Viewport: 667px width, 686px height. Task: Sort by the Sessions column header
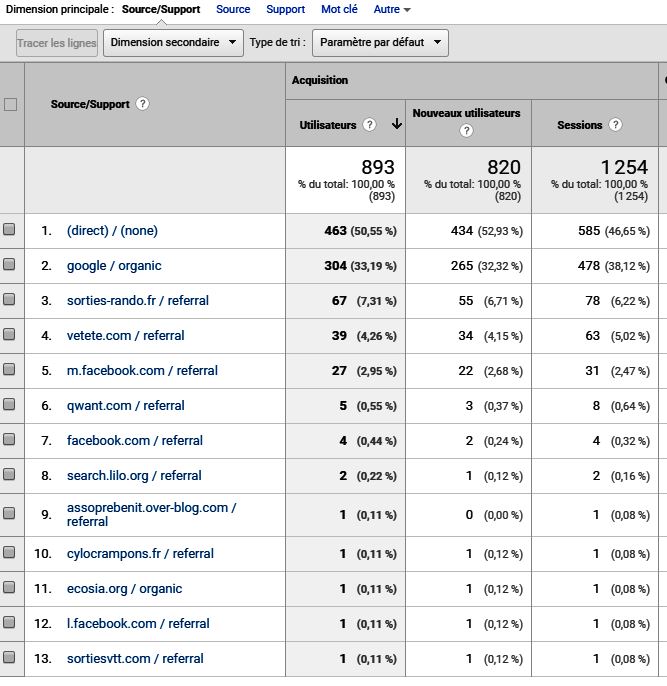click(x=580, y=125)
